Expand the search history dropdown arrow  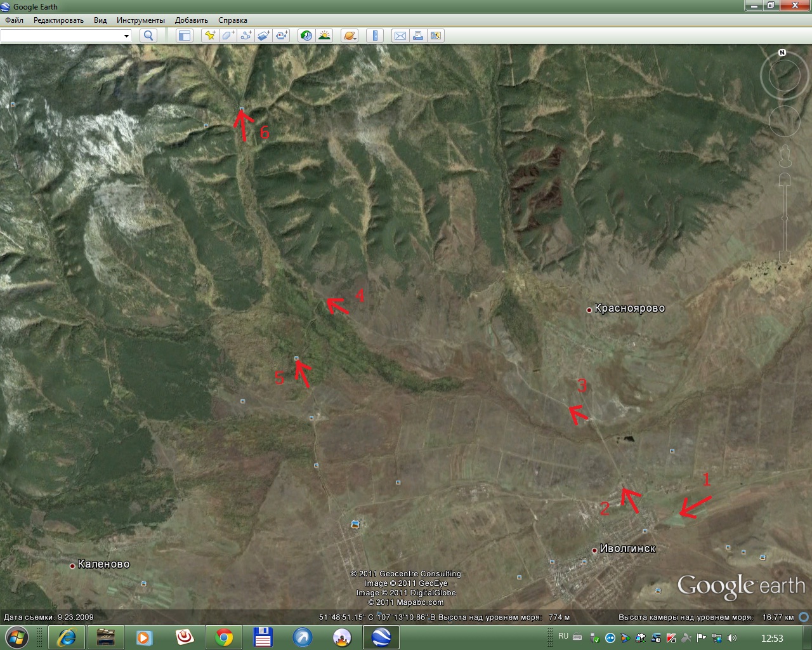coord(126,36)
